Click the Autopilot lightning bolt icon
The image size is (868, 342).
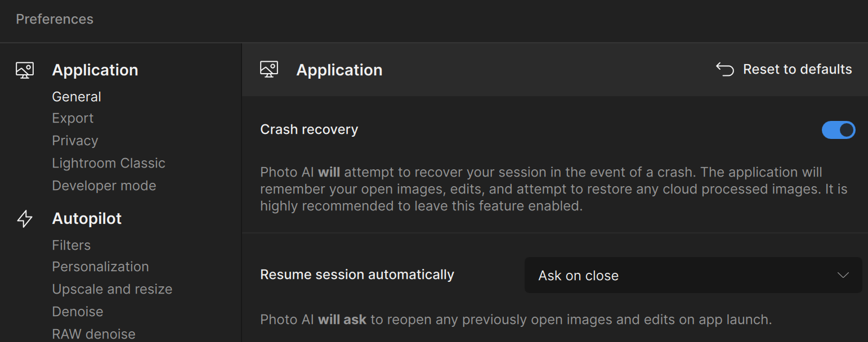coord(25,219)
